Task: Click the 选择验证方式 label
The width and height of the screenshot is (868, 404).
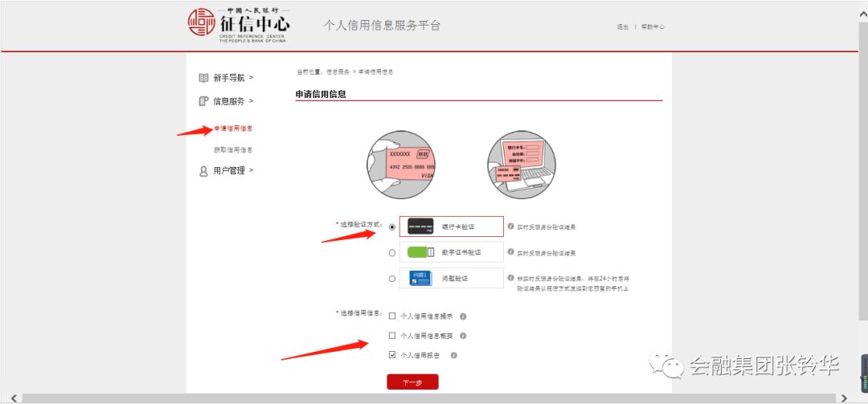Action: tap(358, 223)
